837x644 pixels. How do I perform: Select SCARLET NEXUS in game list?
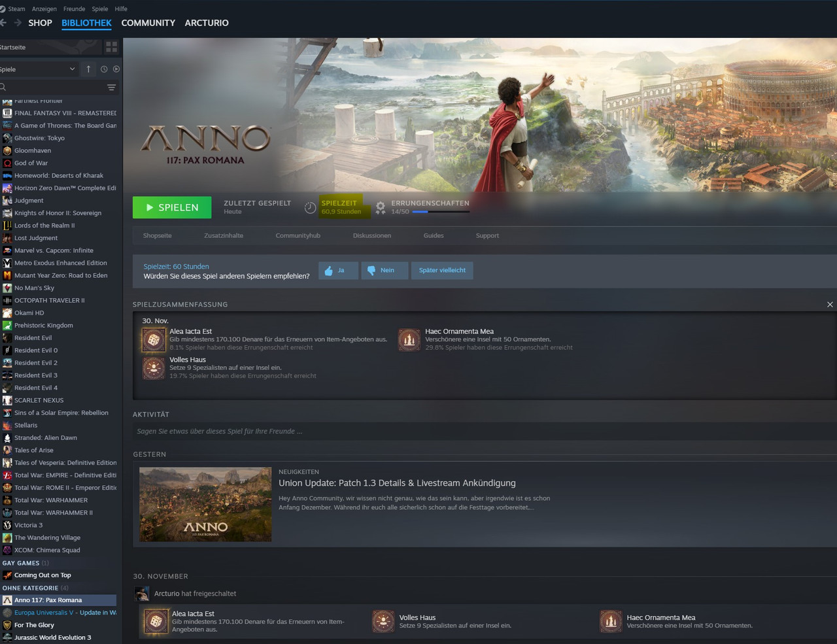58,400
